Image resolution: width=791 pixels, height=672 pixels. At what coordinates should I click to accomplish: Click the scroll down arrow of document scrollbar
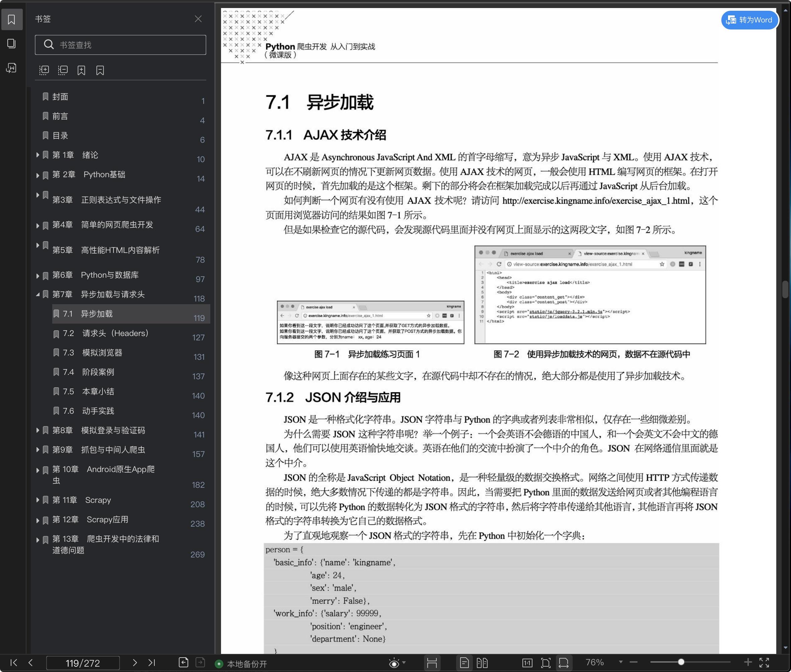pos(785,648)
